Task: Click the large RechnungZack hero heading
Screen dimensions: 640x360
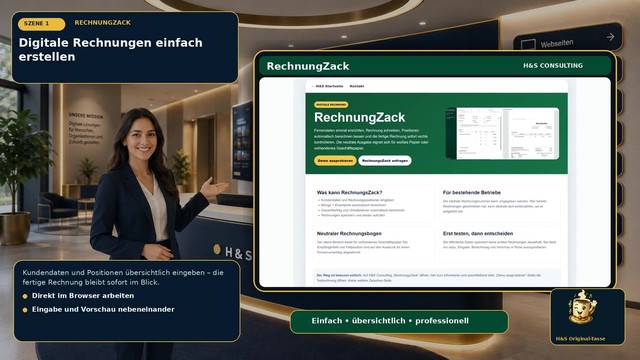Action: [360, 118]
